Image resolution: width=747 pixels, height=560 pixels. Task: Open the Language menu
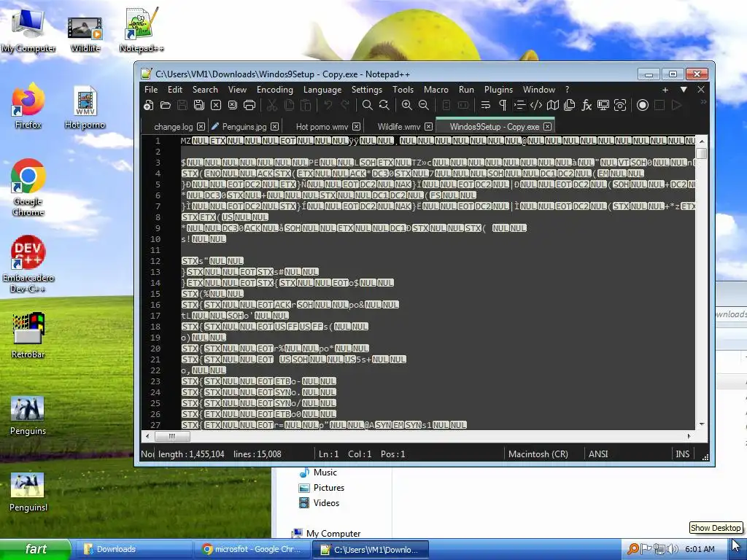322,90
